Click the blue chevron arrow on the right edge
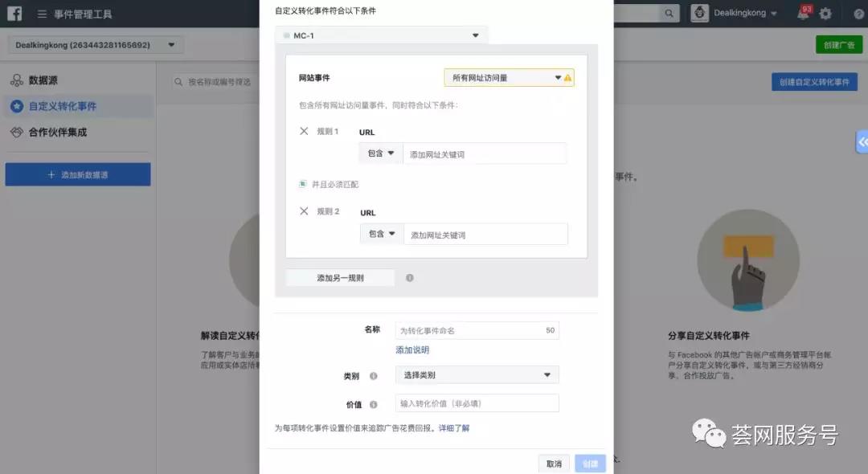The width and height of the screenshot is (868, 474). click(862, 142)
